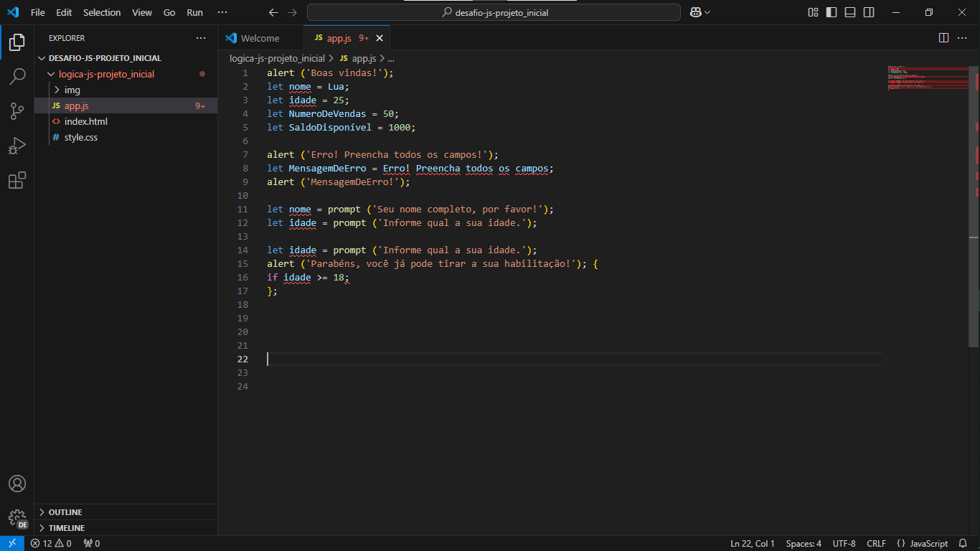Click line number 7 in the gutter

245,154
